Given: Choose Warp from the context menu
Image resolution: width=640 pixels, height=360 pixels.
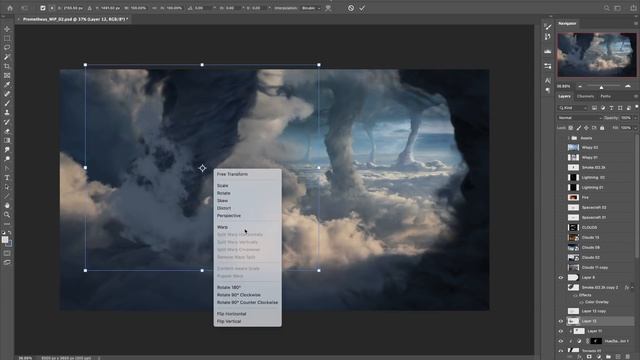Looking at the screenshot, I should [x=222, y=227].
